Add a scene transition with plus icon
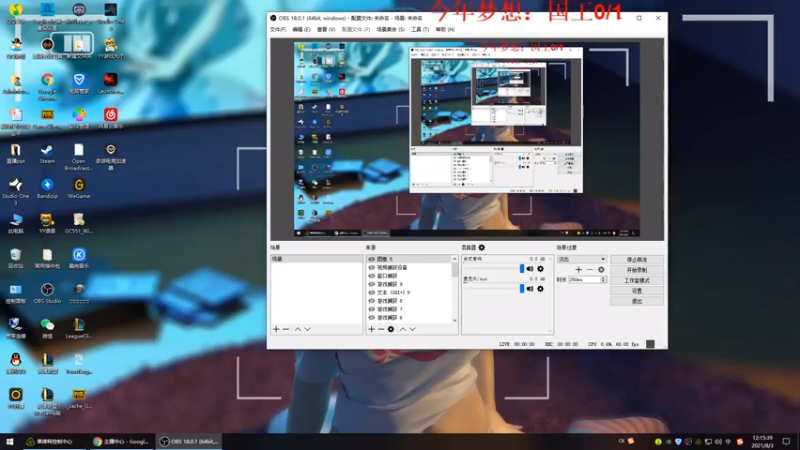Image resolution: width=800 pixels, height=450 pixels. pyautogui.click(x=579, y=269)
